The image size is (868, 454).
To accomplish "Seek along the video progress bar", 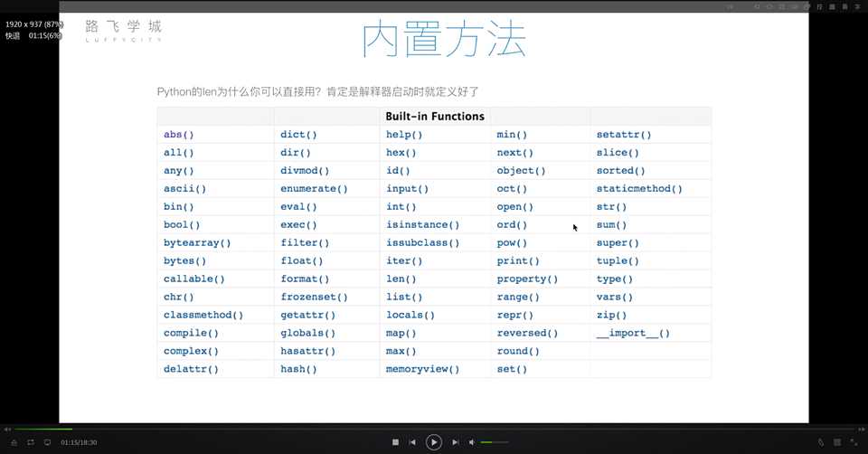I will tap(435, 429).
